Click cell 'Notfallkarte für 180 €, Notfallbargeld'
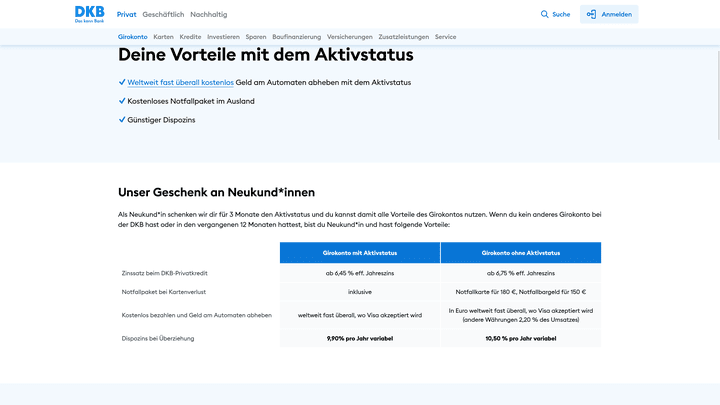The width and height of the screenshot is (720, 405). tap(521, 292)
